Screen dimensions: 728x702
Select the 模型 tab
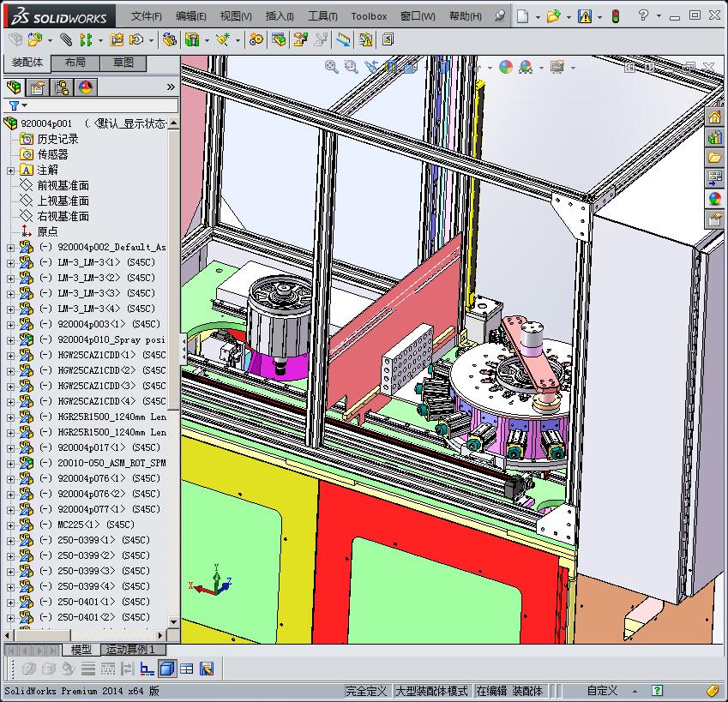click(x=81, y=650)
